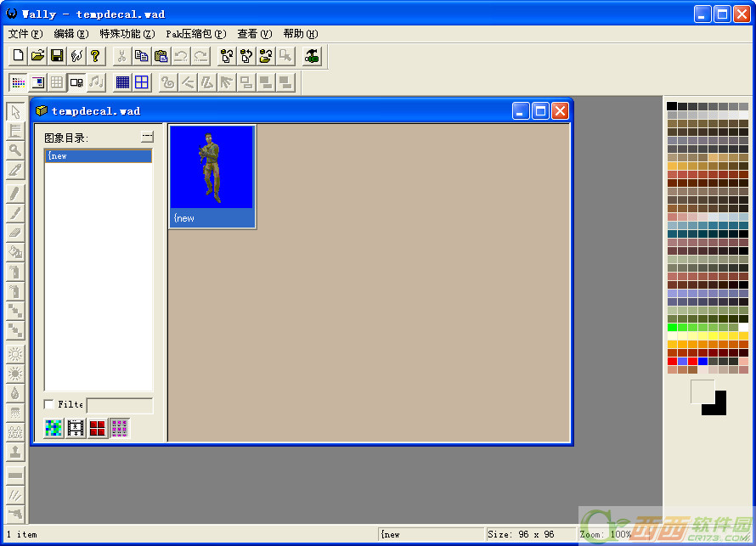The width and height of the screenshot is (756, 546).
Task: Open the 特殊功能(Z) menu
Action: pyautogui.click(x=127, y=34)
